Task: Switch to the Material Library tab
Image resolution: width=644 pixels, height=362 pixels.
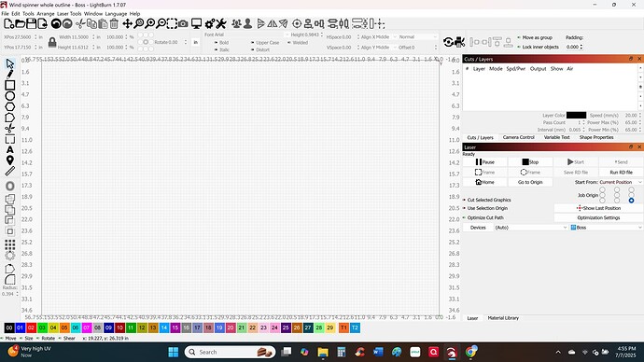Action: pos(503,318)
